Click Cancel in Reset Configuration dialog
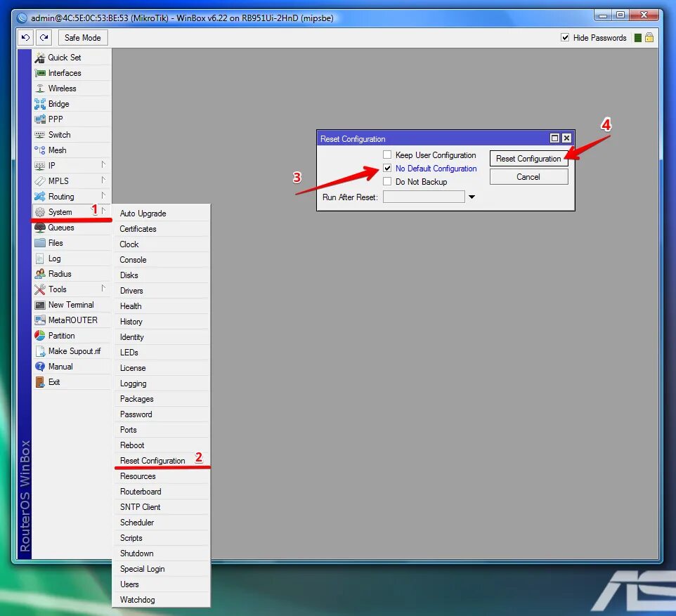 528,177
